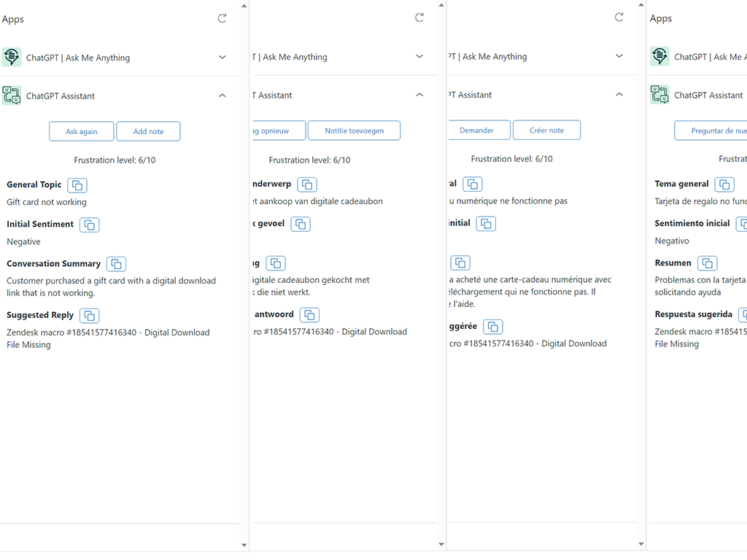Screen dimensions: 747x560
Task: Click the ChatGPT Assistant logo in Spanish panel
Action: 659,95
